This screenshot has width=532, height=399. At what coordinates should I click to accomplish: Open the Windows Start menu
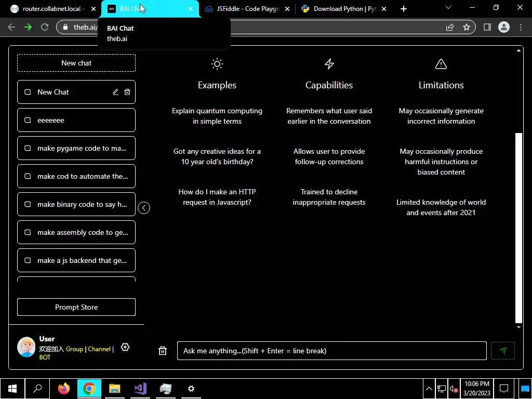click(12, 389)
